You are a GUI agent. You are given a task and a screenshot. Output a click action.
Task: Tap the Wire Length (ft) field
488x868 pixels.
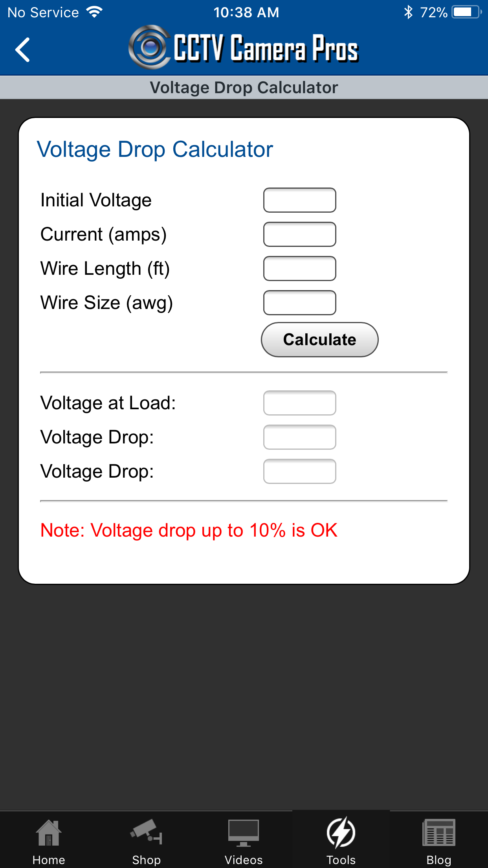pyautogui.click(x=299, y=268)
